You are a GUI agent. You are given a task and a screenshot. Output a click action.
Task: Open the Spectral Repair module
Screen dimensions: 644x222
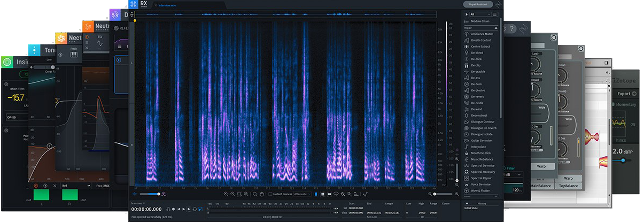click(x=480, y=178)
